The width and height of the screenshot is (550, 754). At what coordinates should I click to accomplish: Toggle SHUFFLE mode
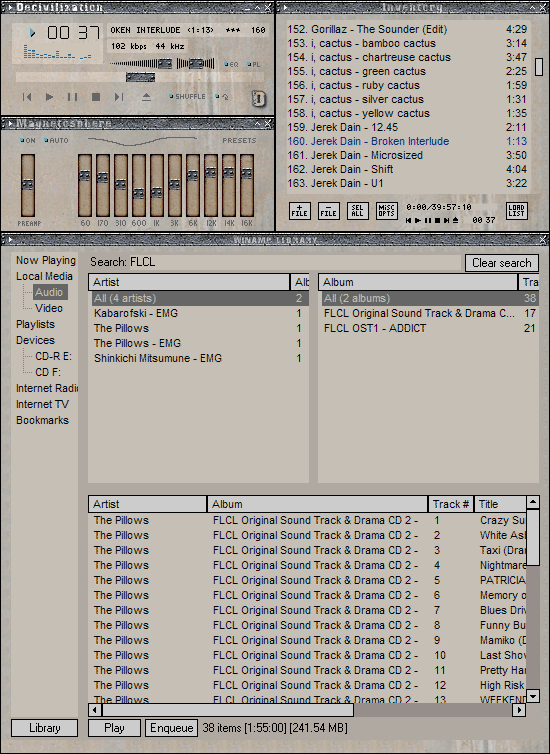click(x=188, y=97)
